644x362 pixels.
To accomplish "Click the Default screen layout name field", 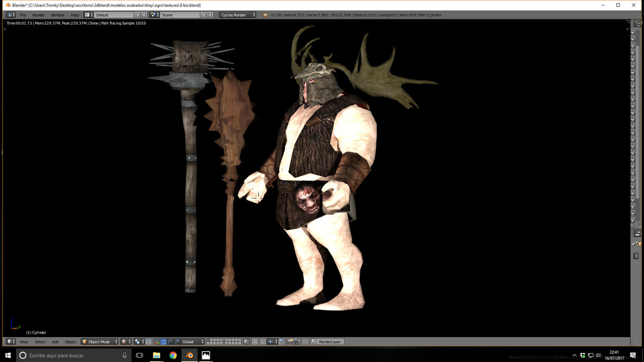I will click(114, 15).
